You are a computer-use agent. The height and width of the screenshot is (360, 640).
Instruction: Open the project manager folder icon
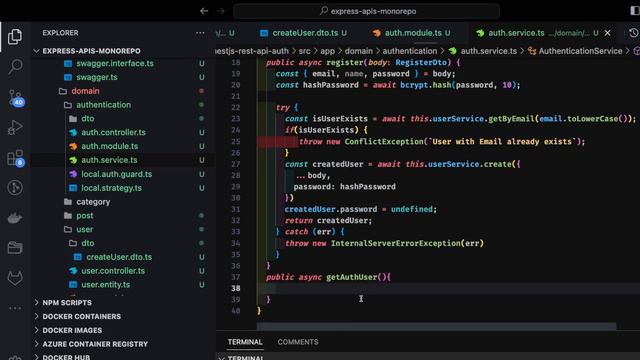[15, 248]
